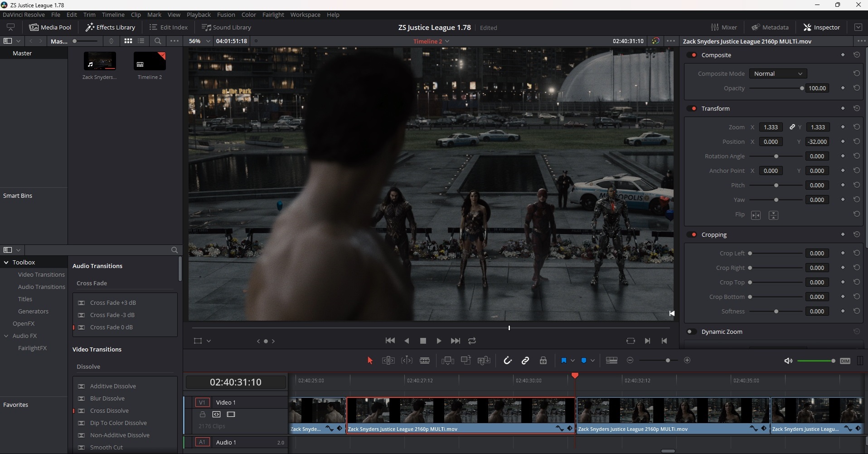The image size is (868, 454).
Task: Select the arrow Selection Mode tool
Action: click(370, 361)
